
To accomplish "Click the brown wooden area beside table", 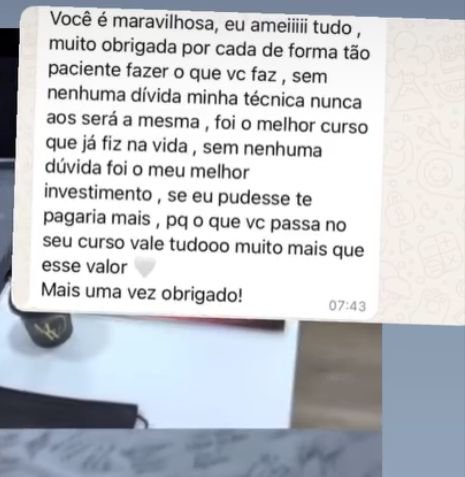I will (x=337, y=375).
